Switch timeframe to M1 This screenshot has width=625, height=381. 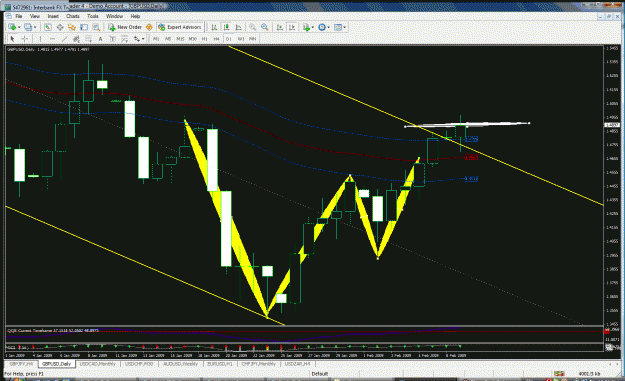[x=156, y=39]
